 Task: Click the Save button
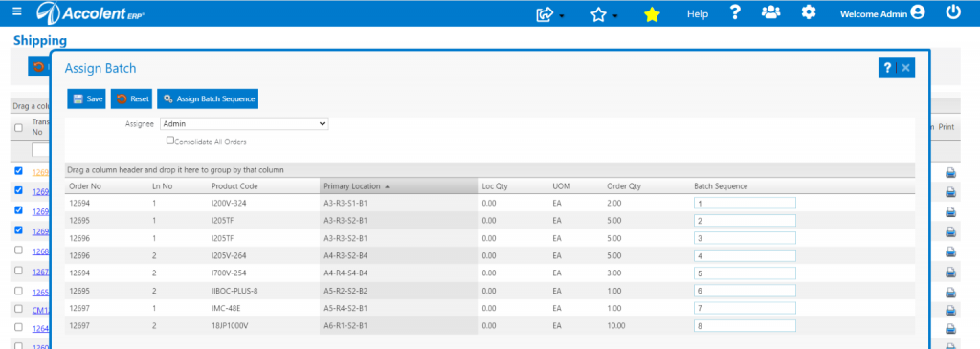point(86,98)
